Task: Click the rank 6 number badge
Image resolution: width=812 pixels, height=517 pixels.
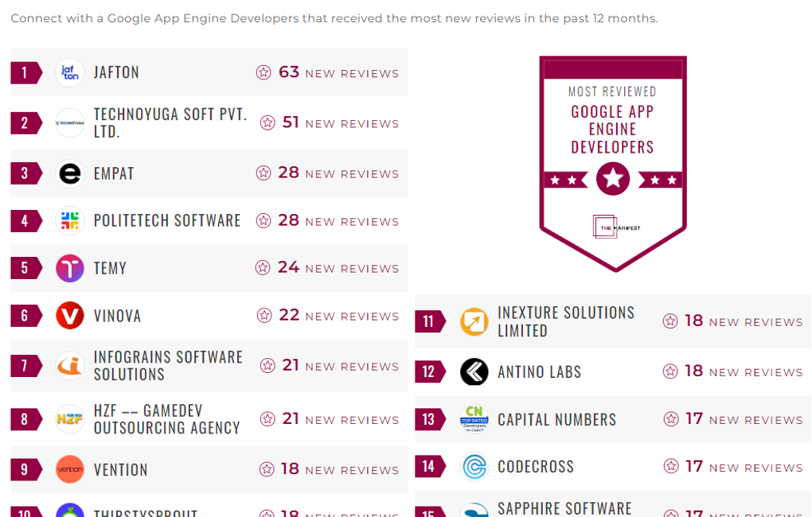Action: [25, 316]
